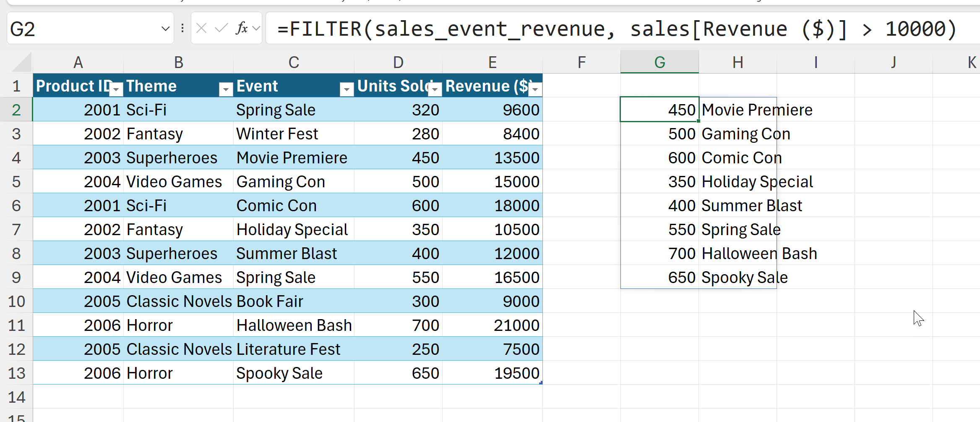Viewport: 980px width, 422px height.
Task: Open the Event column filter dropdown
Action: pyautogui.click(x=347, y=89)
